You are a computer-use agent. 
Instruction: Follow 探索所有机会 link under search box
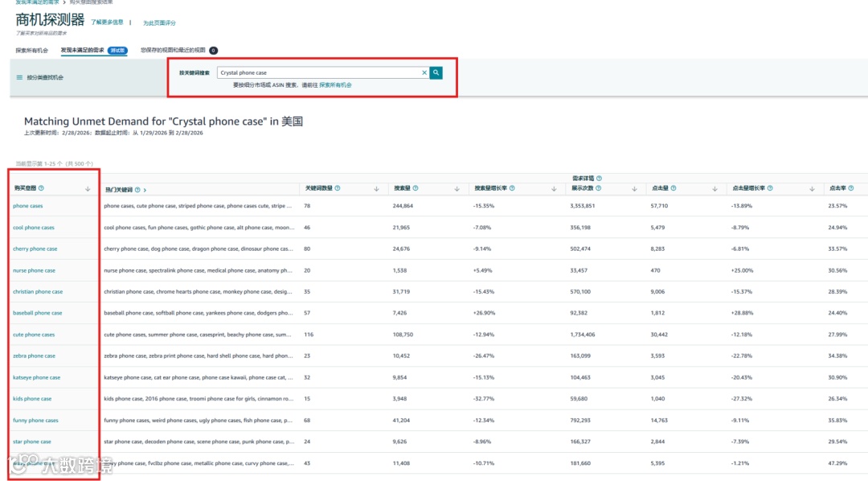(x=335, y=85)
